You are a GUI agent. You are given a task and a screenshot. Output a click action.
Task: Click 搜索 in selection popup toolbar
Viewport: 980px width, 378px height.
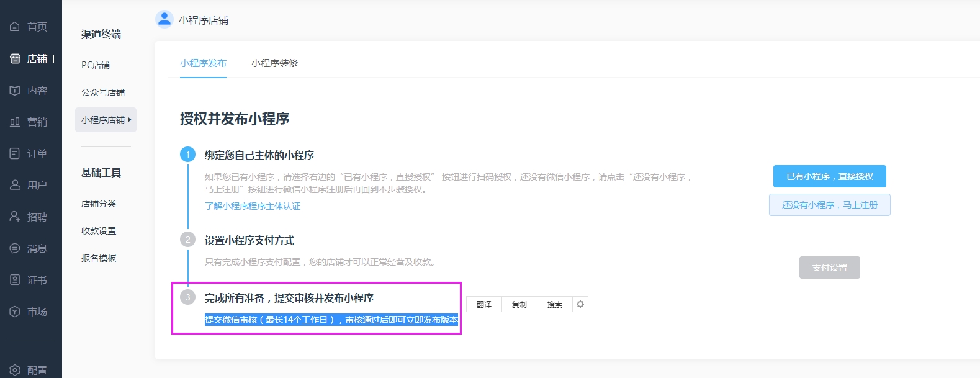555,304
